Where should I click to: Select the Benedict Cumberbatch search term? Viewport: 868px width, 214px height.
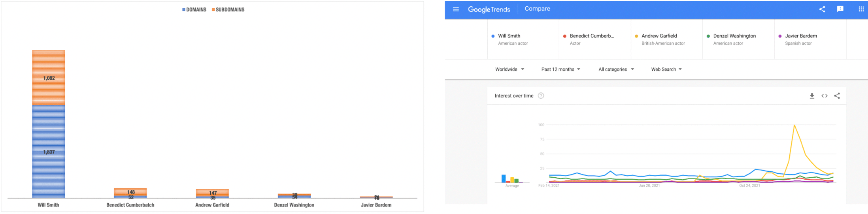595,39
